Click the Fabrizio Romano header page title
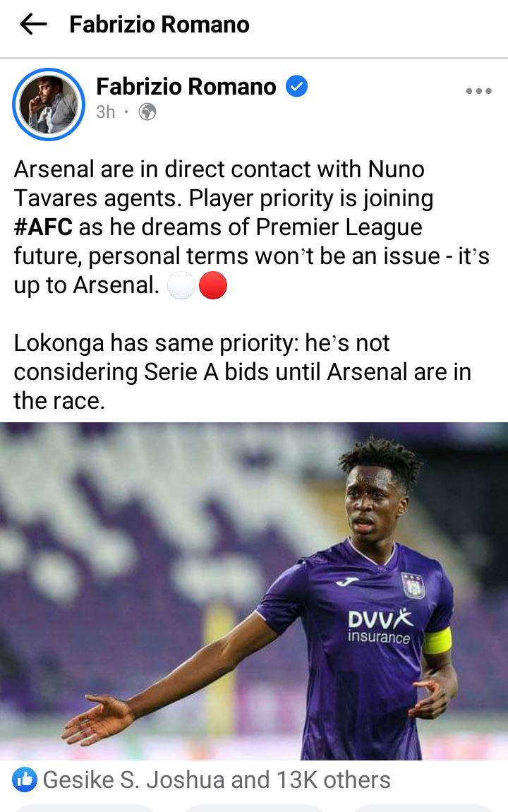 pyautogui.click(x=159, y=24)
